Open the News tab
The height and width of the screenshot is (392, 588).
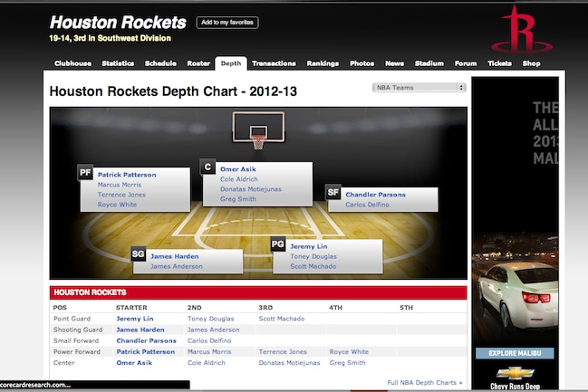tap(394, 63)
